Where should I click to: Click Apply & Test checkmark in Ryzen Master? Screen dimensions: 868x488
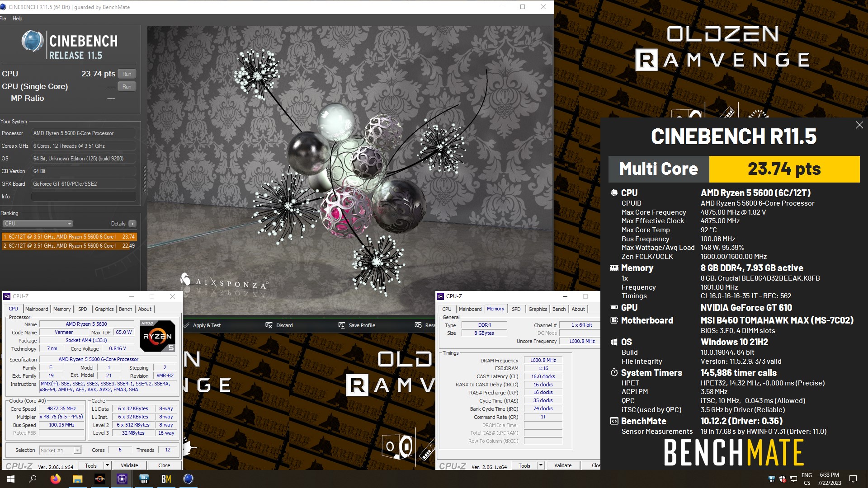(x=187, y=325)
